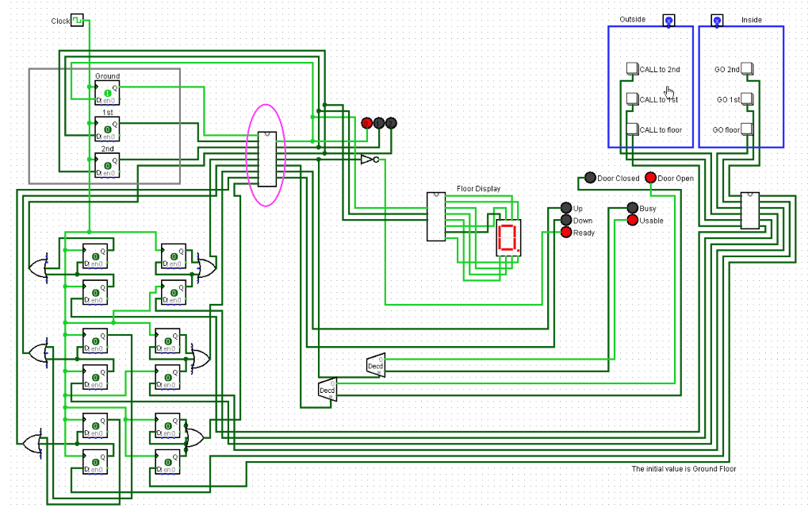Toggle the blue pin above the Inside panel

point(717,20)
